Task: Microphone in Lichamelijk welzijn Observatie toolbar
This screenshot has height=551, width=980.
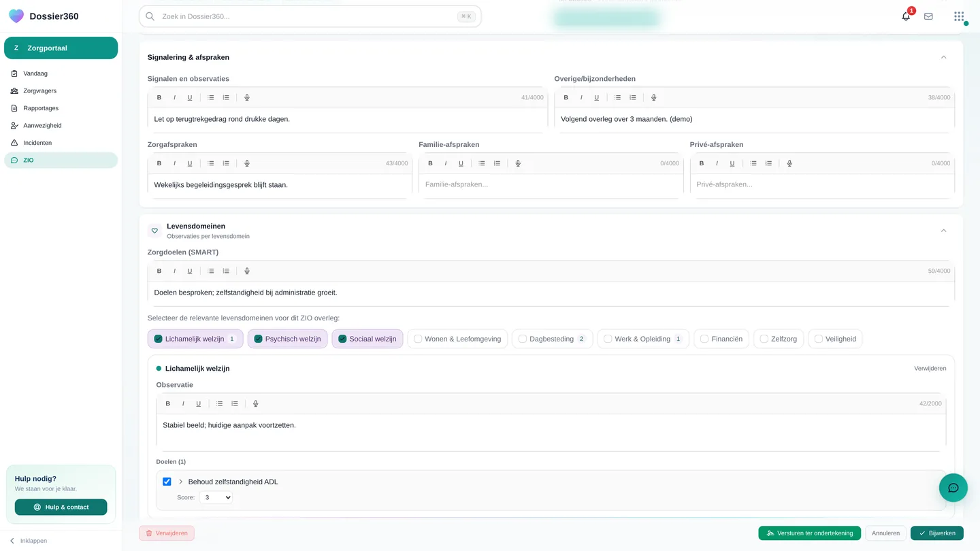Action: 256,403
